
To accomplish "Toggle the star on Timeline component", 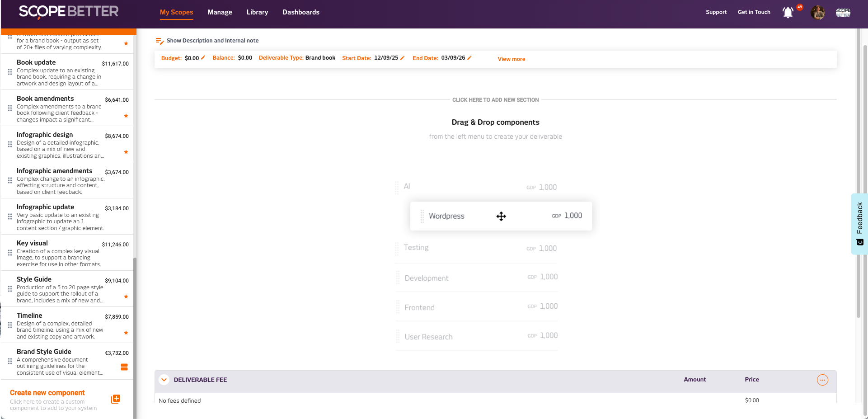I will pos(126,333).
